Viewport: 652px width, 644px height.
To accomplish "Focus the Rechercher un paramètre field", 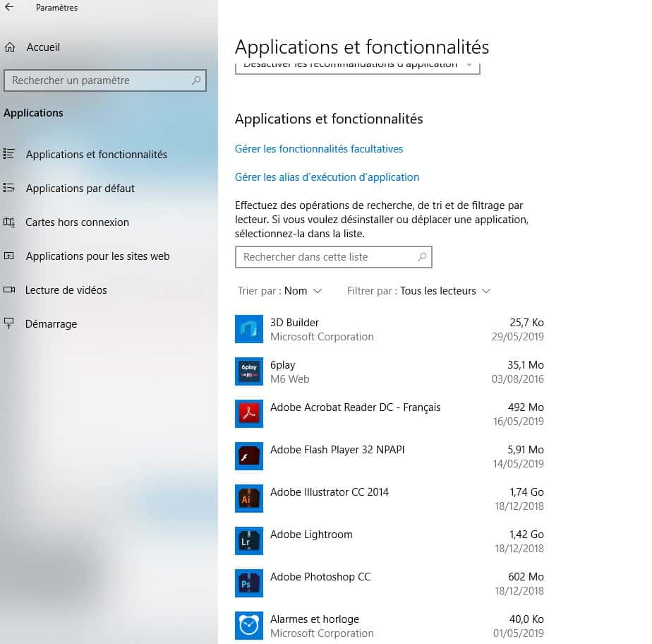I will click(105, 80).
